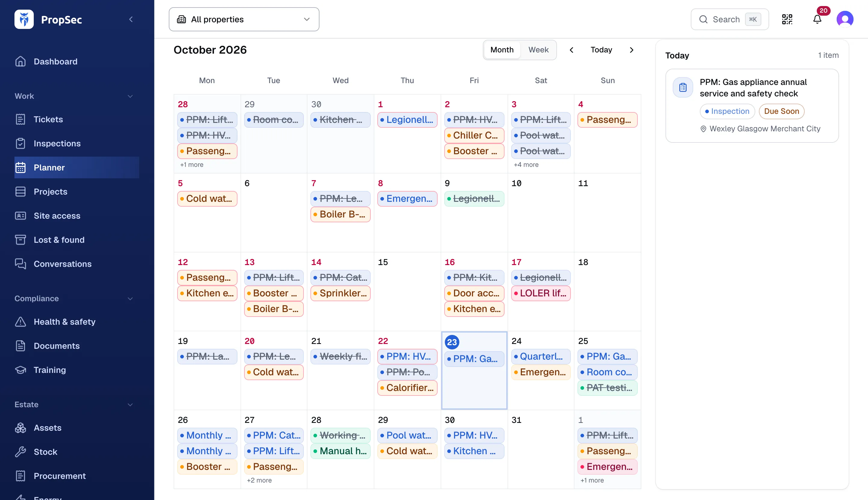This screenshot has height=500, width=868.
Task: Click the Dashboard home icon
Action: coord(20,61)
